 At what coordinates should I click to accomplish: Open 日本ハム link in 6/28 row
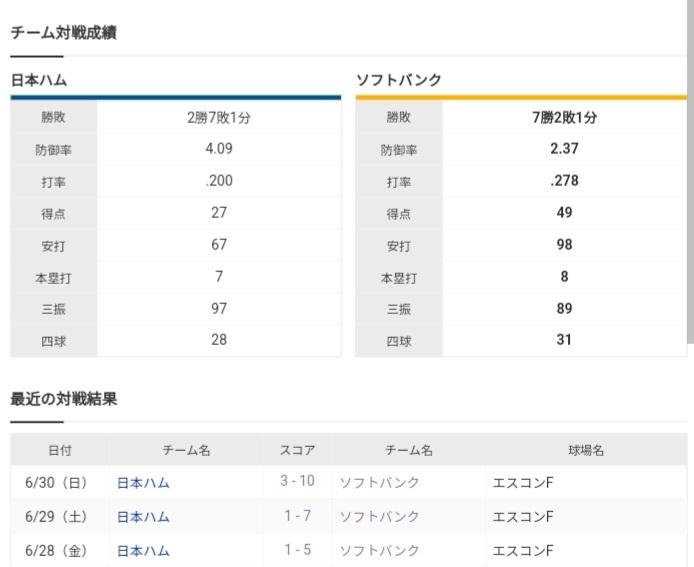tap(143, 551)
